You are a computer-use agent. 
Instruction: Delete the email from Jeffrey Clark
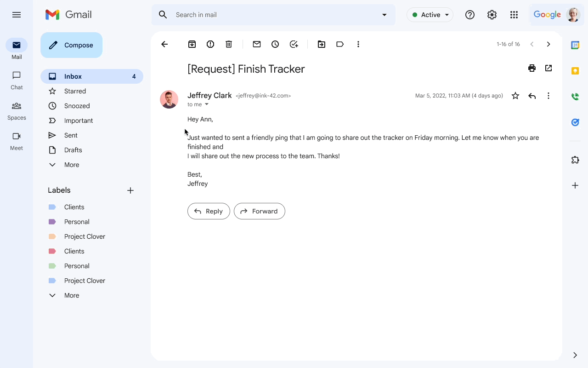pos(229,44)
